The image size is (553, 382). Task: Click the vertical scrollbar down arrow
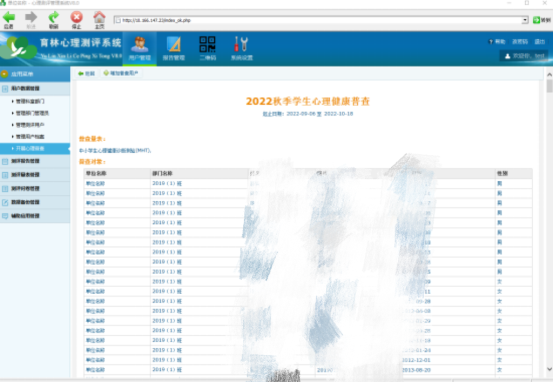pyautogui.click(x=549, y=369)
